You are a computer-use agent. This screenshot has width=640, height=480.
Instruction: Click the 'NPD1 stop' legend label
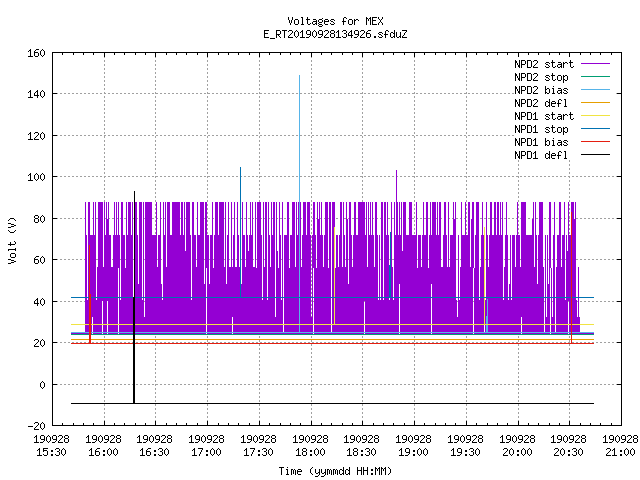[541, 129]
